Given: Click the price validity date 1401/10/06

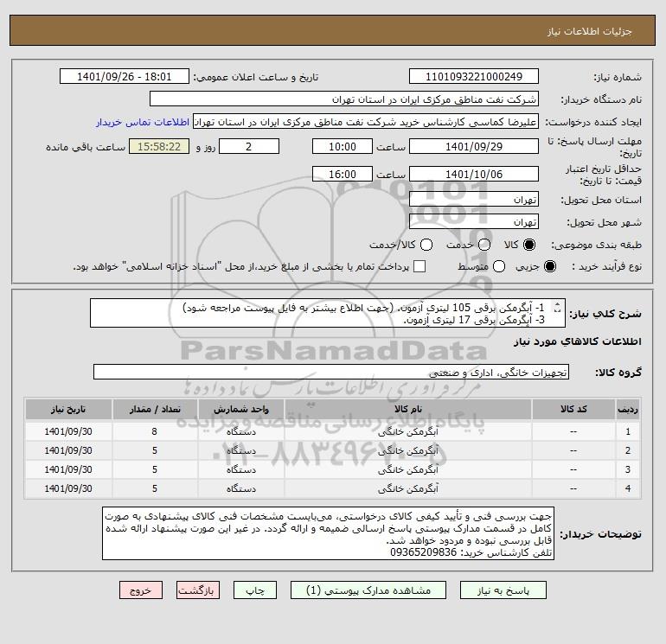Looking at the screenshot, I should tap(474, 174).
